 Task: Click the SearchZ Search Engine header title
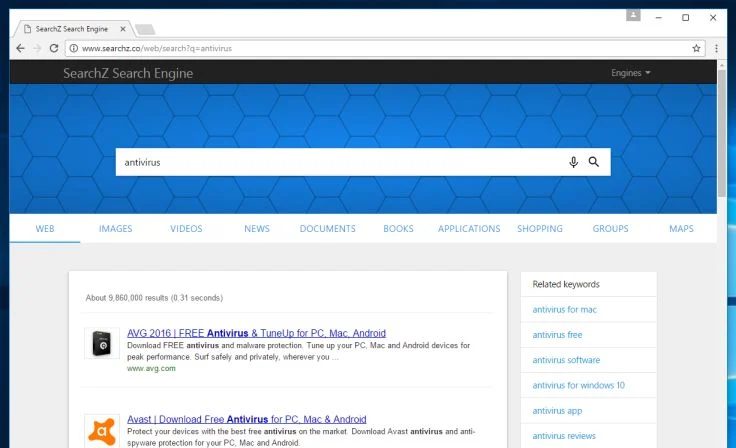point(128,73)
